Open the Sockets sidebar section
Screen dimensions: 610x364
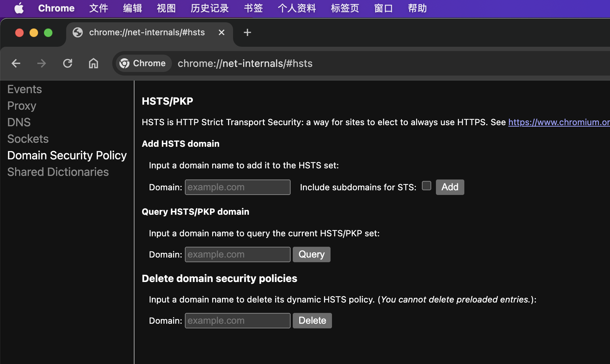point(28,139)
